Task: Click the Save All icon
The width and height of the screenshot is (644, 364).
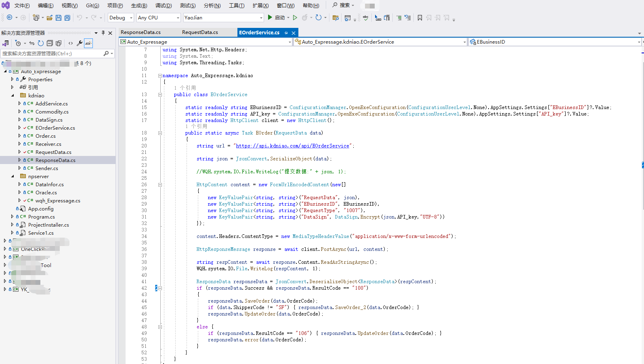Action: (x=67, y=18)
